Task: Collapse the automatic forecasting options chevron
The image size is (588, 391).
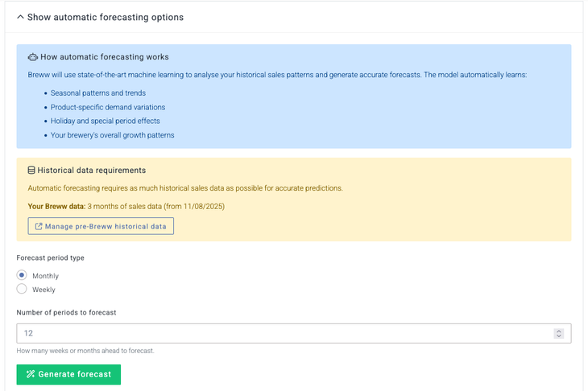Action: tap(21, 17)
